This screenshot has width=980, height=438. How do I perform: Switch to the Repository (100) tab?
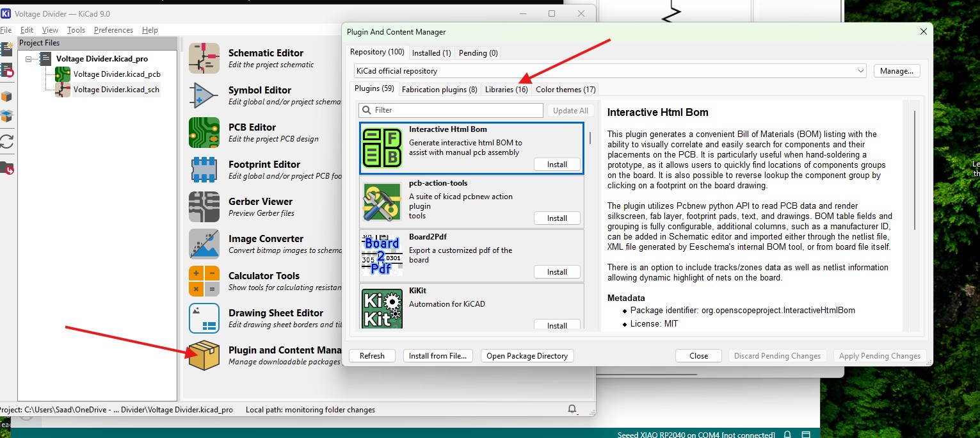(377, 52)
